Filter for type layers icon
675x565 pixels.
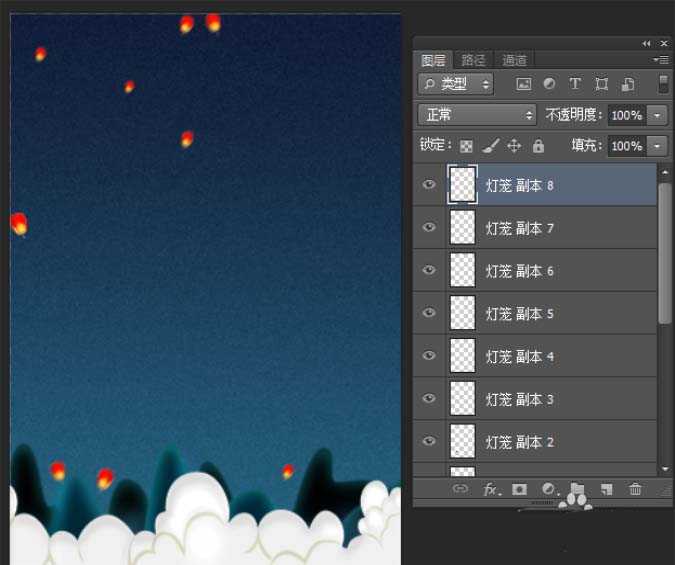click(x=575, y=85)
